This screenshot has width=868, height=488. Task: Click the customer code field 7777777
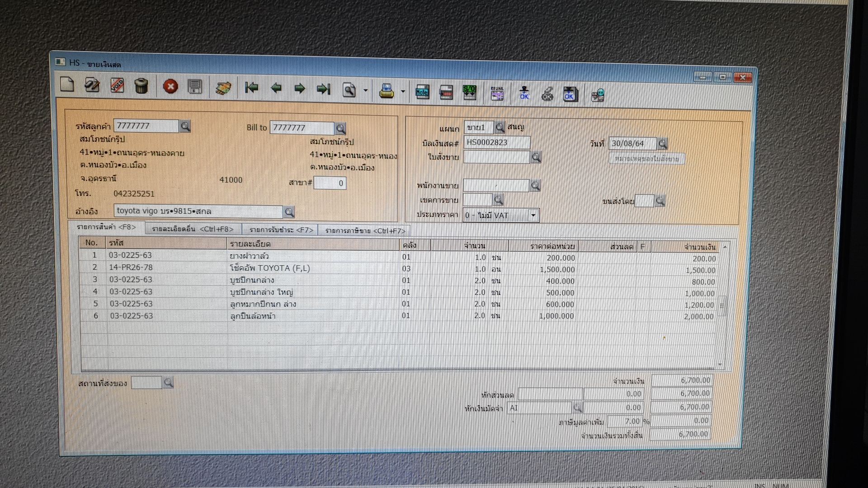[x=146, y=126]
